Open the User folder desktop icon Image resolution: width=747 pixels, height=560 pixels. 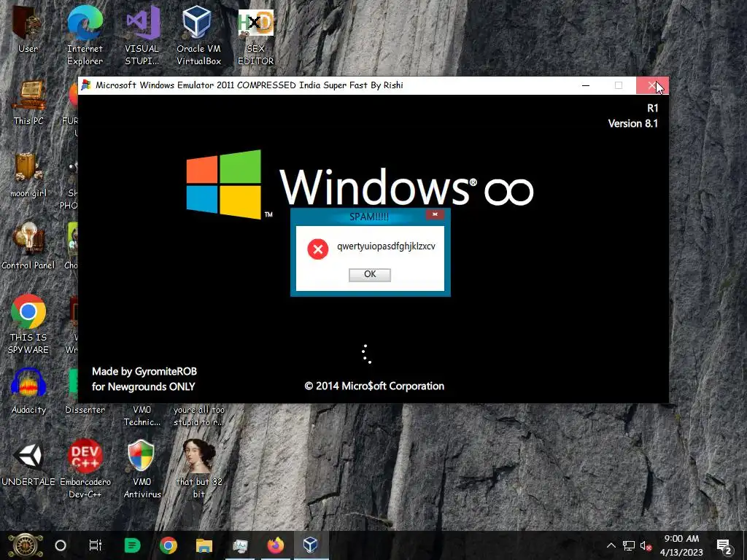click(x=28, y=29)
